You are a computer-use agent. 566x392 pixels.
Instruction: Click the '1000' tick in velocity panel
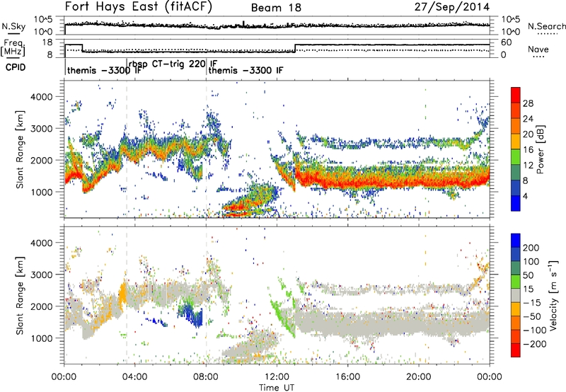coord(42,338)
